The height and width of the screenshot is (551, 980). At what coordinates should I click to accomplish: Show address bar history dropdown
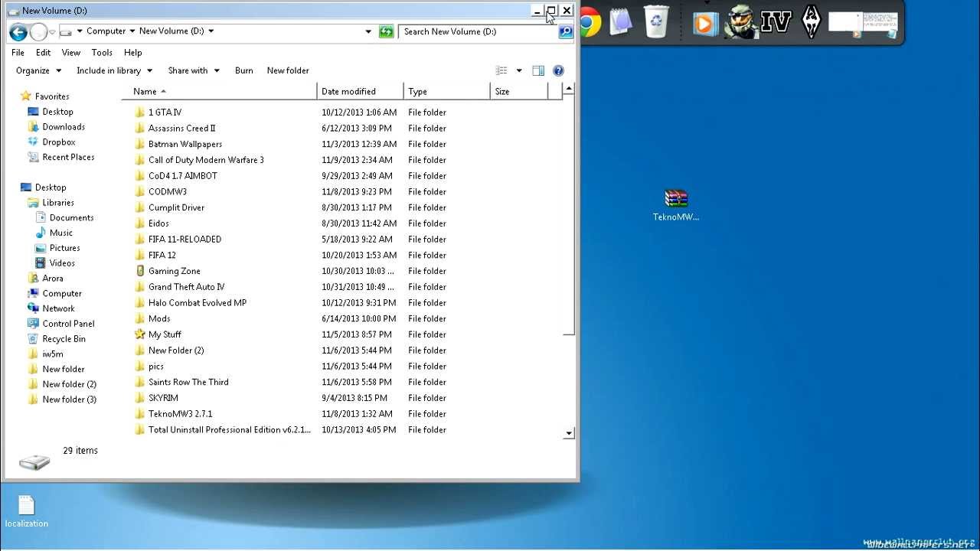368,31
